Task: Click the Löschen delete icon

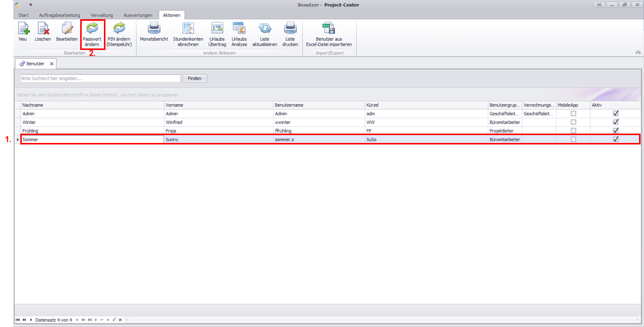Action: [x=43, y=29]
